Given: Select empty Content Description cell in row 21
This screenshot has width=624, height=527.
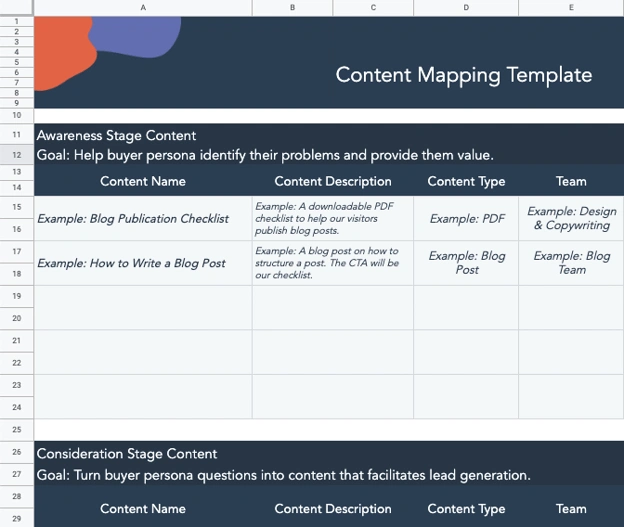Looking at the screenshot, I should [x=333, y=352].
